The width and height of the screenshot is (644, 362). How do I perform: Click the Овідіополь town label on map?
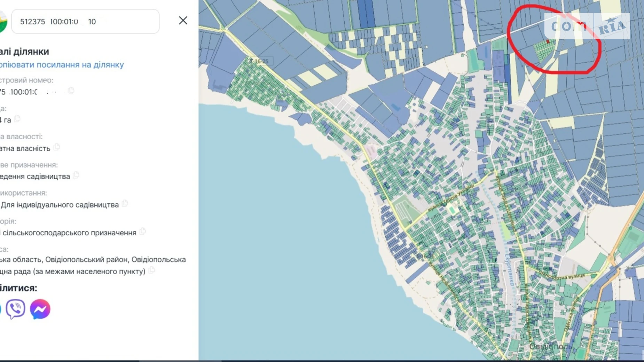coord(550,346)
